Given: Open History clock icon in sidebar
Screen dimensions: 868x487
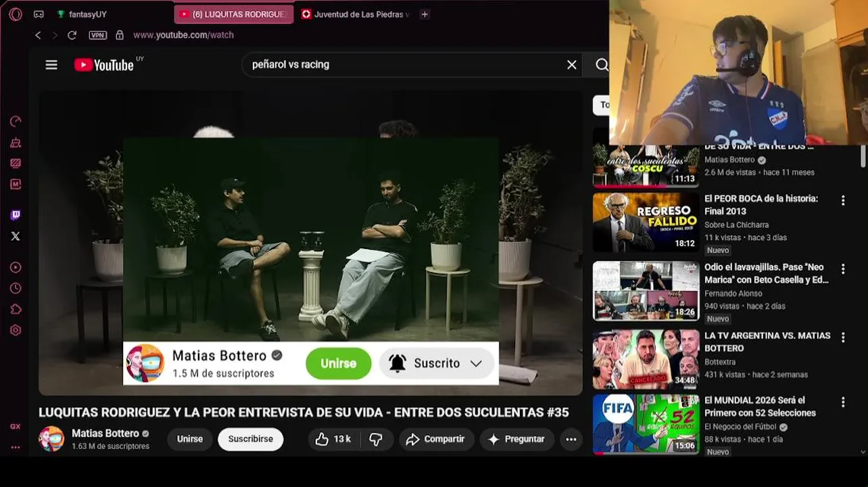Looking at the screenshot, I should [x=16, y=288].
